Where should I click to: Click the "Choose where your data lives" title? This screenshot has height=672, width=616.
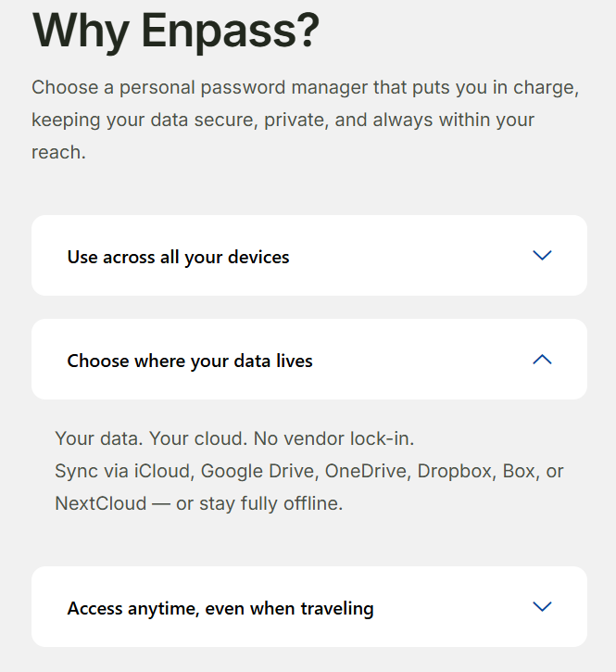click(190, 361)
